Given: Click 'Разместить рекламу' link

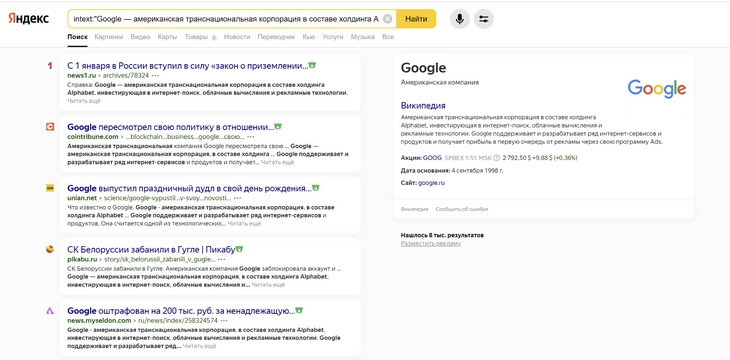Looking at the screenshot, I should pos(431,244).
